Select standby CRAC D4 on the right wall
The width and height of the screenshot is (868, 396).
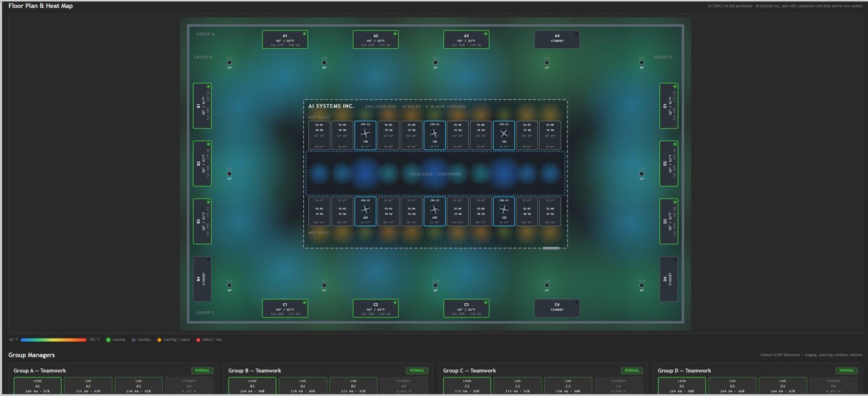tap(669, 279)
